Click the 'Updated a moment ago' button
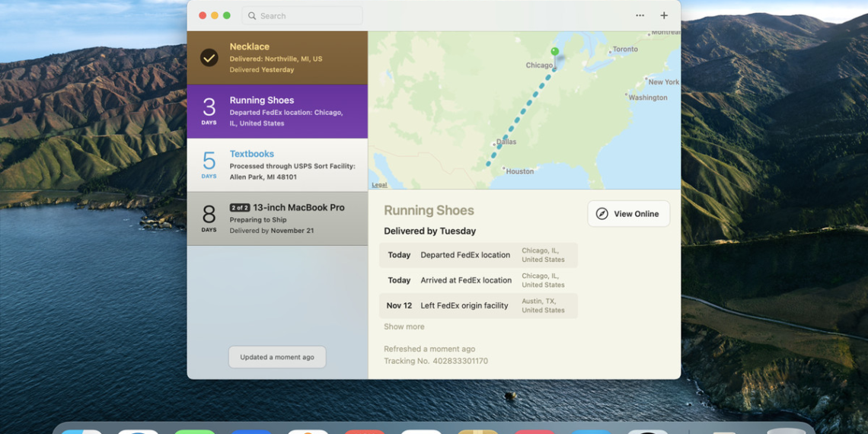This screenshot has height=434, width=868. click(277, 357)
